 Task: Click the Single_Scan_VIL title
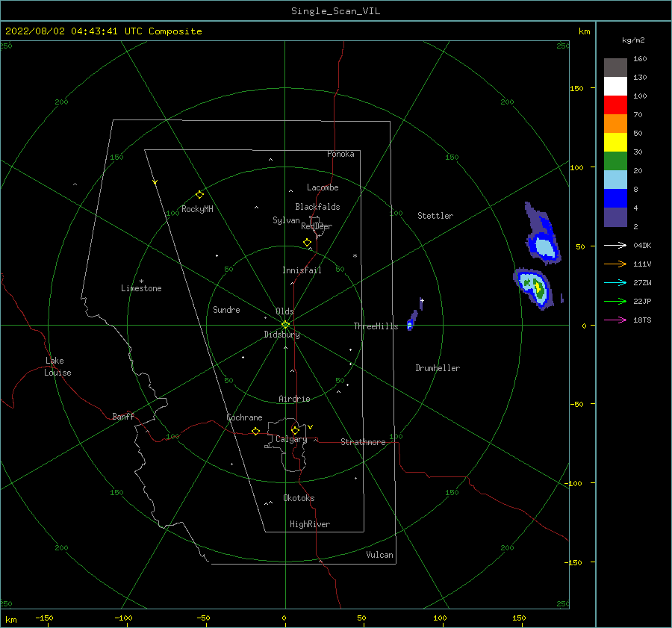[335, 11]
